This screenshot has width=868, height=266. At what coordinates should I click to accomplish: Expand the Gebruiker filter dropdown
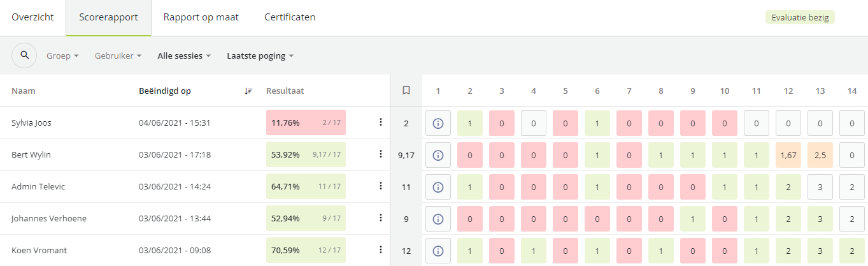[x=118, y=55]
